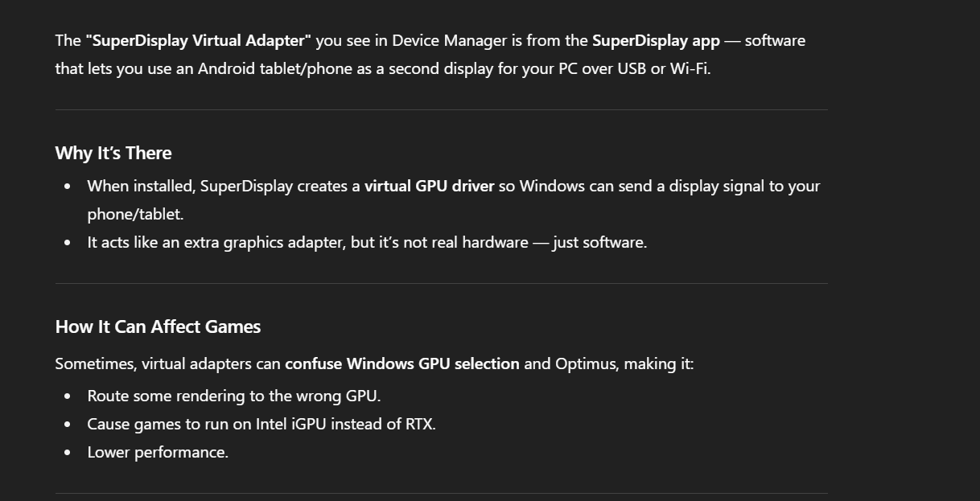Viewport: 980px width, 501px height.
Task: Click the bold "virtual GPU driver" phrase
Action: (429, 186)
